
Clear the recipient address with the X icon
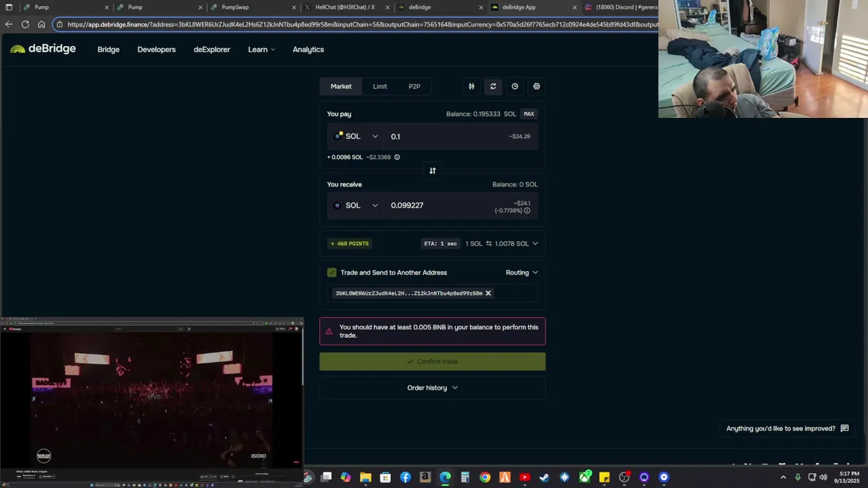coord(488,293)
